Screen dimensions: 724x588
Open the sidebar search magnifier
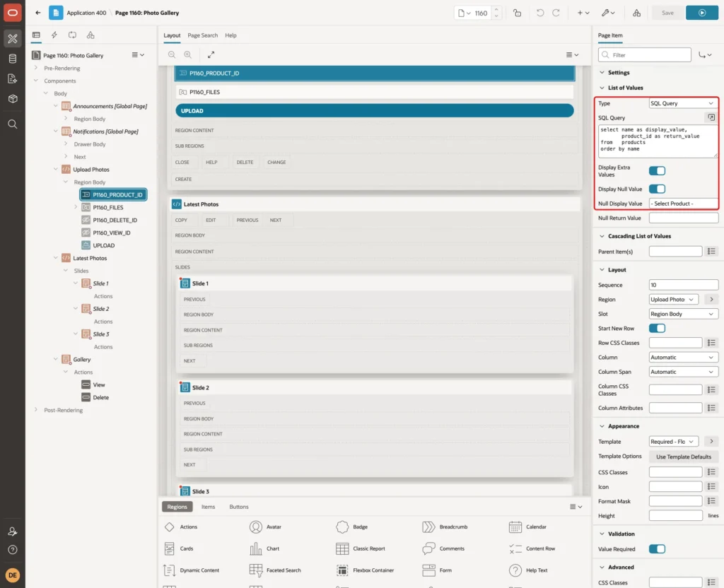point(13,124)
